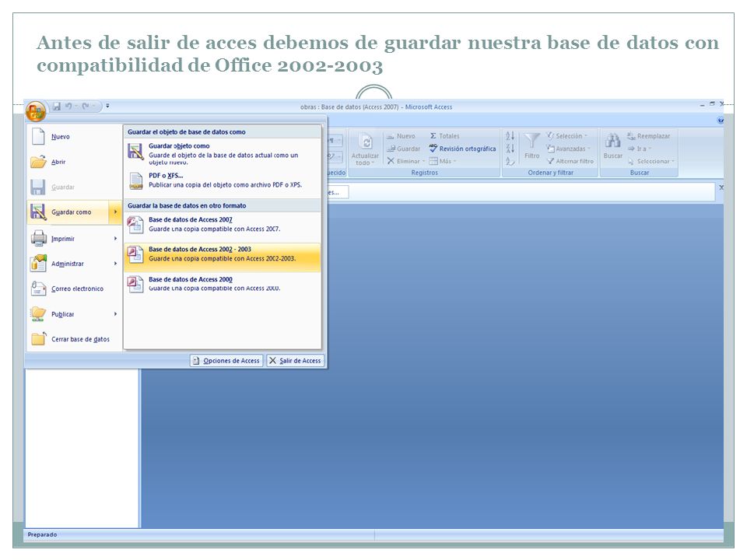747x560 pixels.
Task: Choose Guardar objeto como option
Action: (223, 153)
